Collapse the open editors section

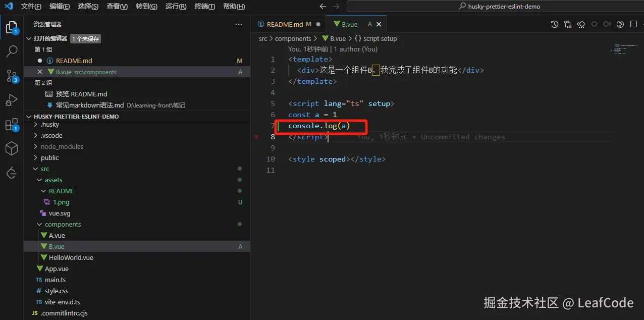tap(29, 38)
